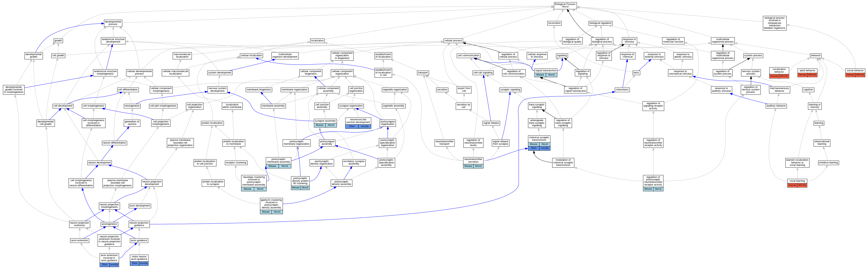This screenshot has width=868, height=269.
Task: Click the 'cognition' node
Action: (808, 90)
